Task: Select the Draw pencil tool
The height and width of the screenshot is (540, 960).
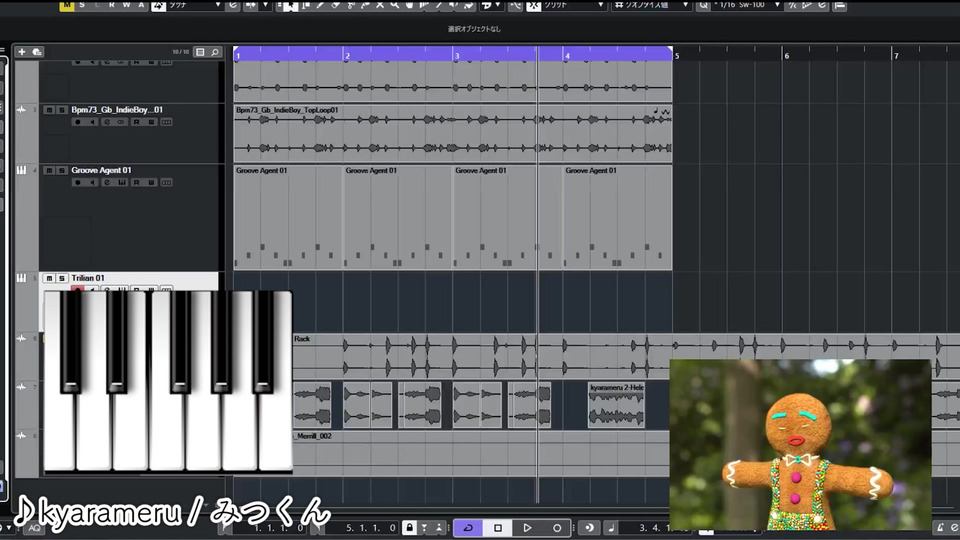Action: [320, 5]
